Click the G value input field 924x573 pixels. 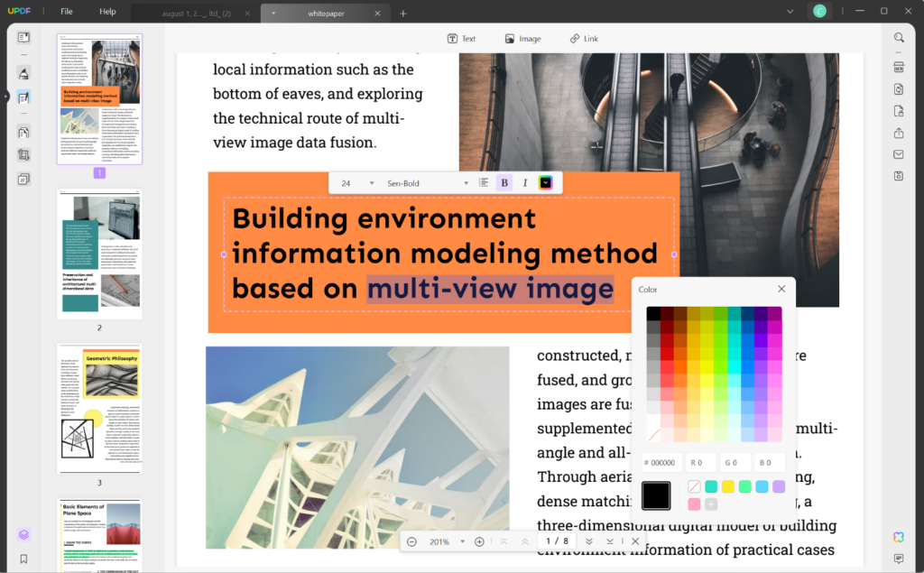pyautogui.click(x=735, y=463)
